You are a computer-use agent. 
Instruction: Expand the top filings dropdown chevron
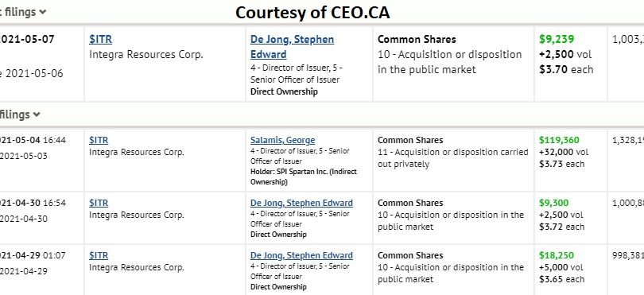43,13
